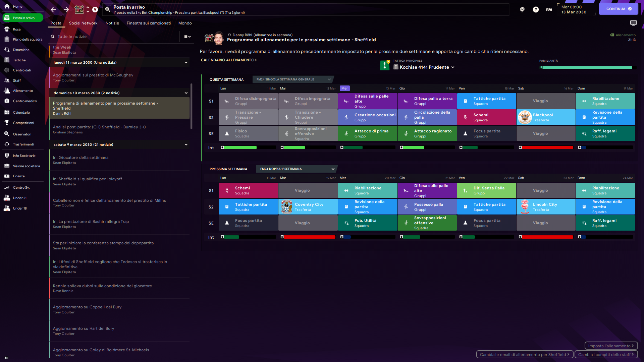Click the Familiarità progress bar

(586, 68)
